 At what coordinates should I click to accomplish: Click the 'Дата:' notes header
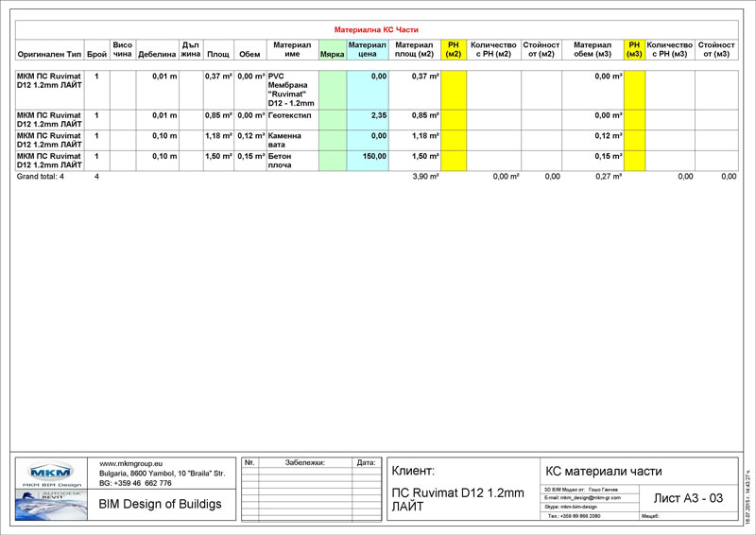tap(367, 462)
